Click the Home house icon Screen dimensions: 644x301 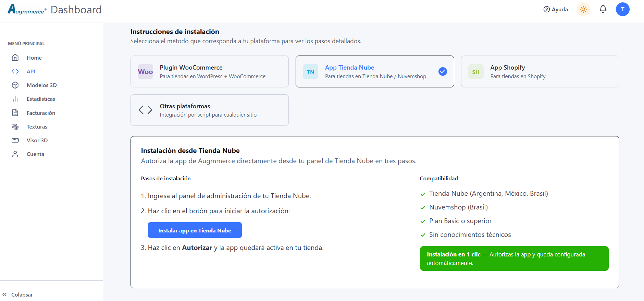point(15,58)
